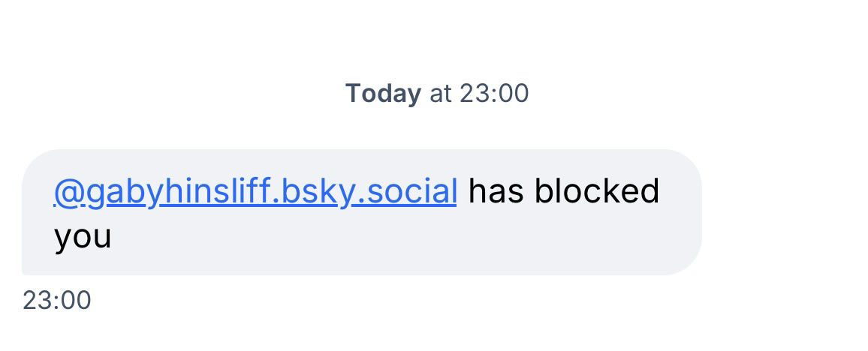Click the bold "Today" date label
868x351 pixels.
383,94
